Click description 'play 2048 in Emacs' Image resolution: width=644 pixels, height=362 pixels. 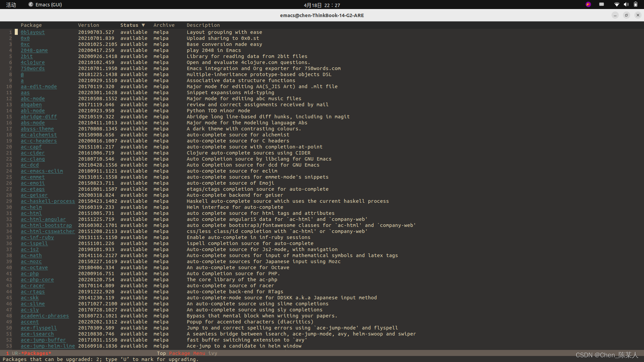click(x=214, y=50)
